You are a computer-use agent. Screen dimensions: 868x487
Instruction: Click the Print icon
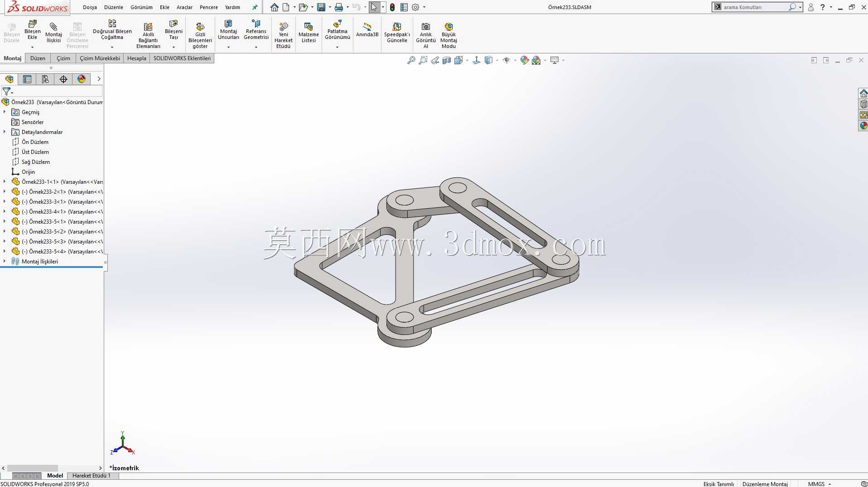338,7
